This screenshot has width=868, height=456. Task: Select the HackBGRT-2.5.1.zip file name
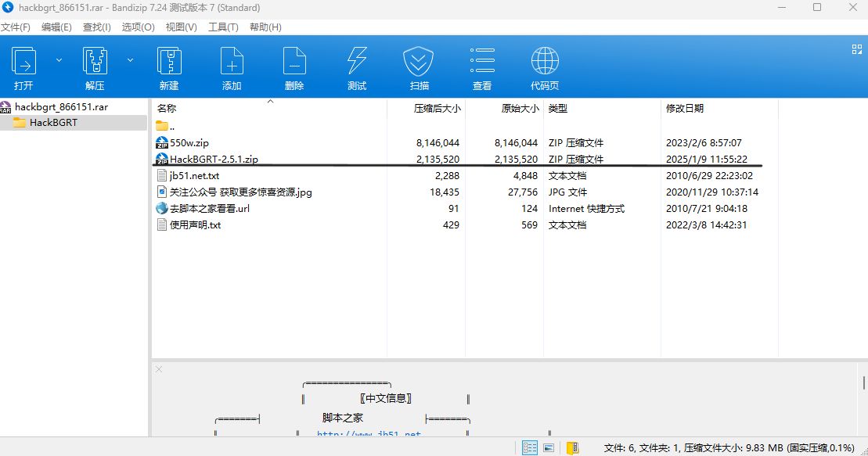pos(214,159)
